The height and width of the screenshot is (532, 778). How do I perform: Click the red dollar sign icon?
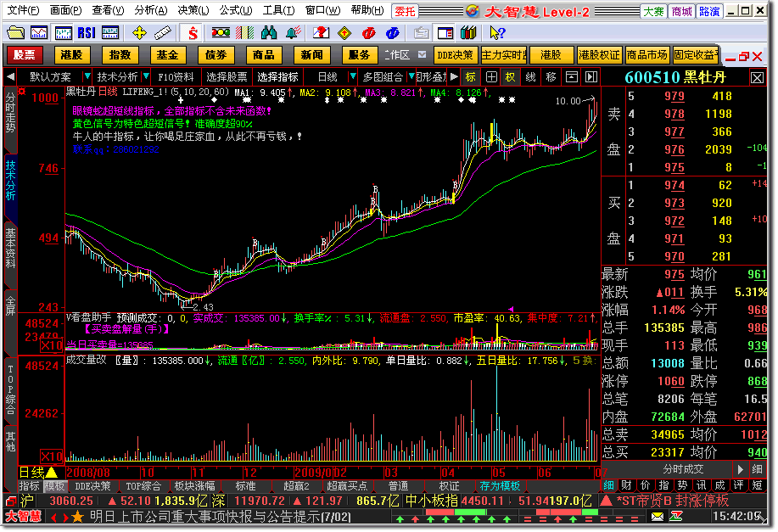tap(193, 33)
